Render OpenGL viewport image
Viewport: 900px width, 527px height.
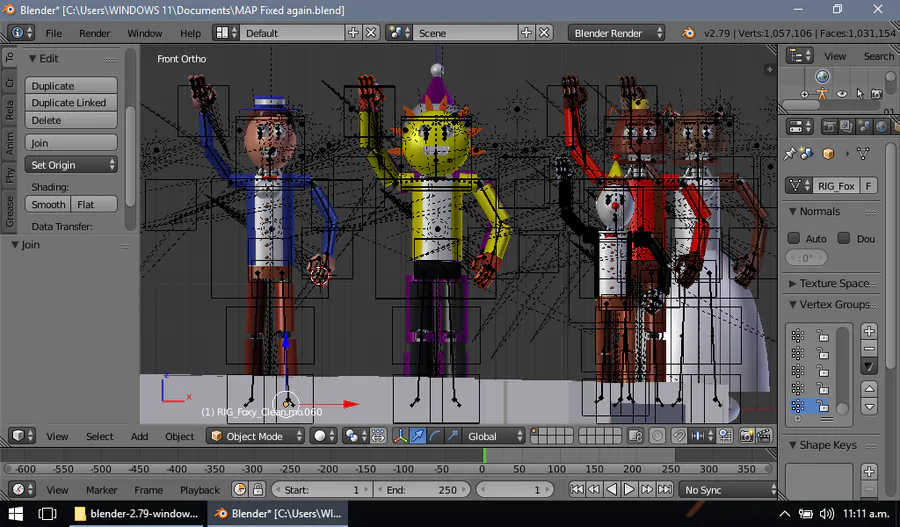746,436
